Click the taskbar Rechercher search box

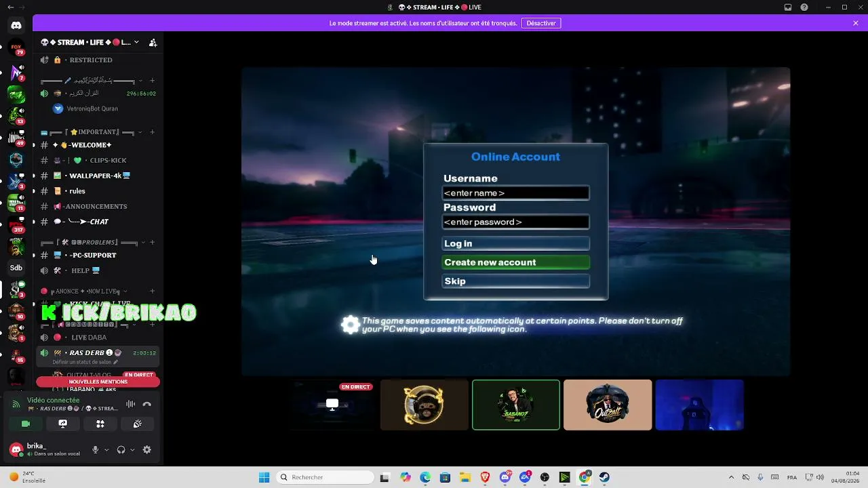pos(325,477)
